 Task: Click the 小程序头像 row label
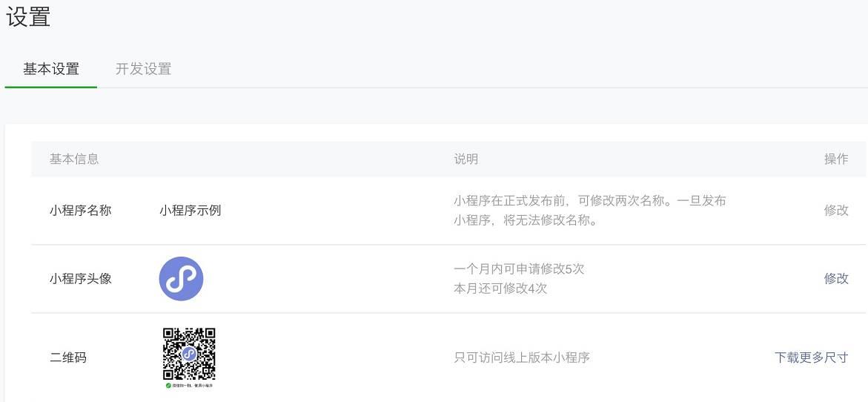point(81,279)
